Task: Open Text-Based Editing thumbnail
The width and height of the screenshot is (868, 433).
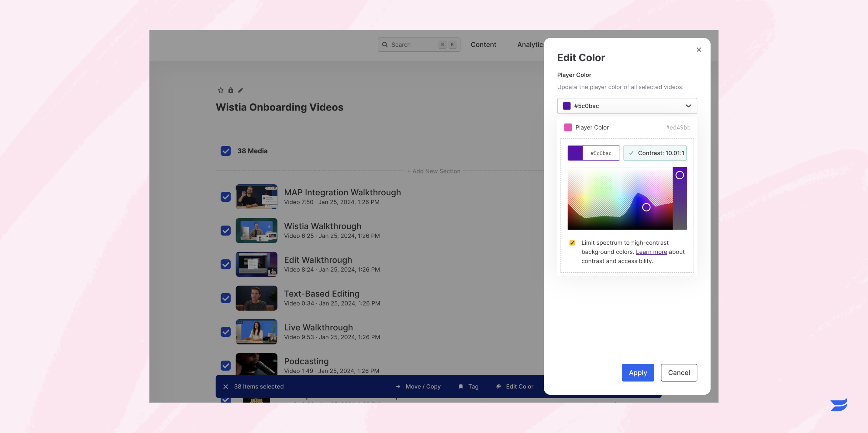Action: (x=256, y=298)
